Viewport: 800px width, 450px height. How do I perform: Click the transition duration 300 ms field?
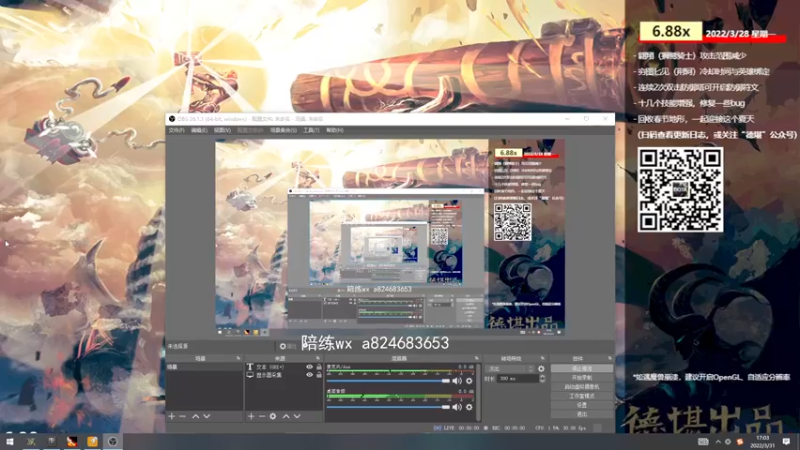pos(518,379)
